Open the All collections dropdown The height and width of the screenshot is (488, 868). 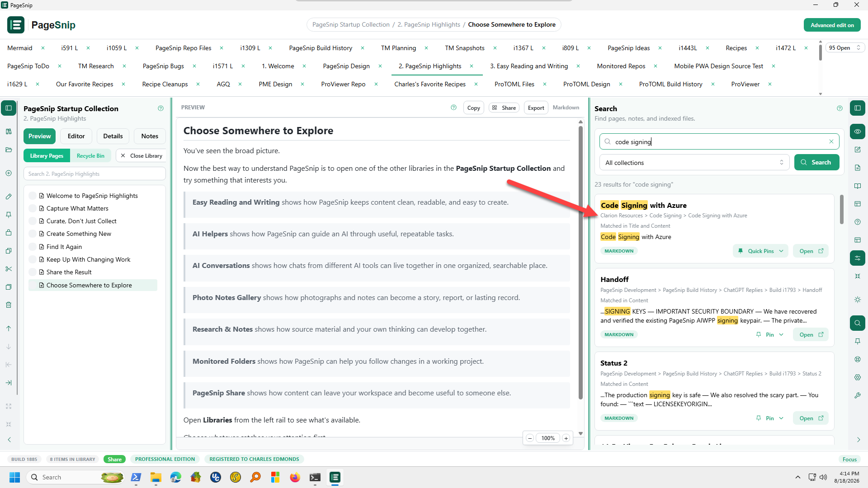click(x=694, y=163)
